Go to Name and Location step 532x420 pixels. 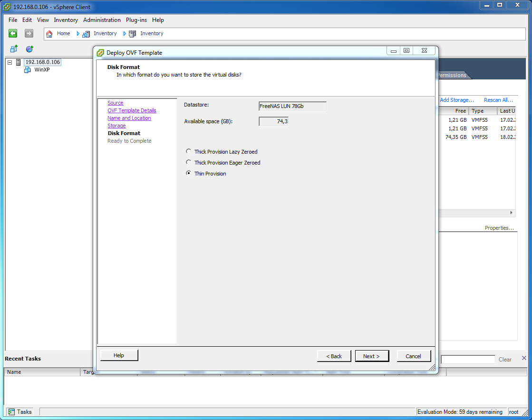click(129, 118)
